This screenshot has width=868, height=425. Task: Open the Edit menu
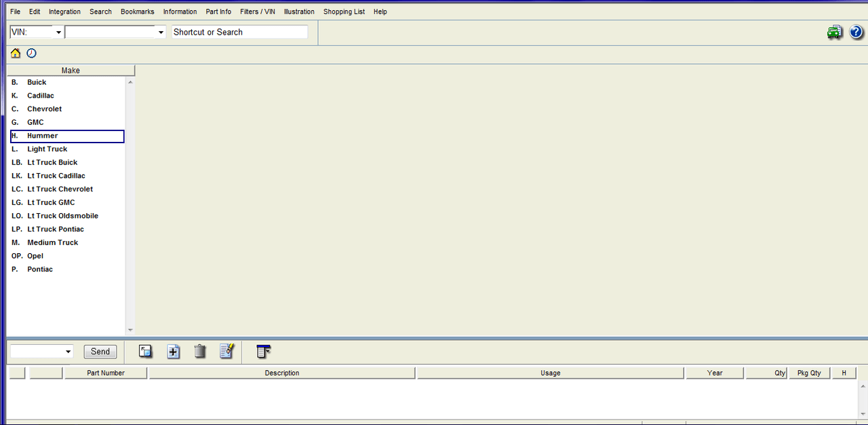tap(35, 12)
